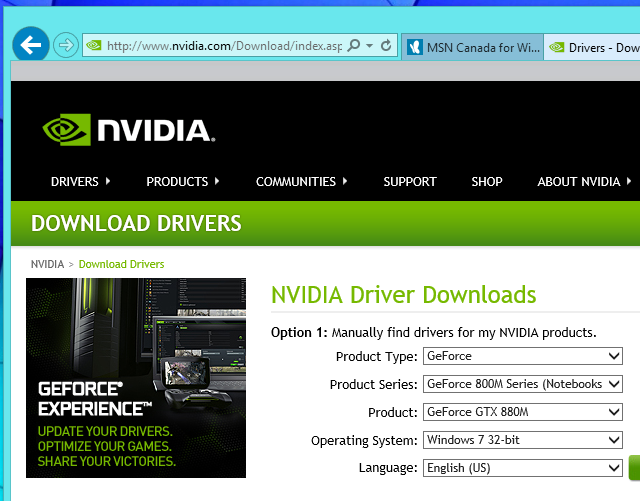Image resolution: width=640 pixels, height=501 pixels.
Task: Switch to the MSN Canada tab
Action: (472, 47)
